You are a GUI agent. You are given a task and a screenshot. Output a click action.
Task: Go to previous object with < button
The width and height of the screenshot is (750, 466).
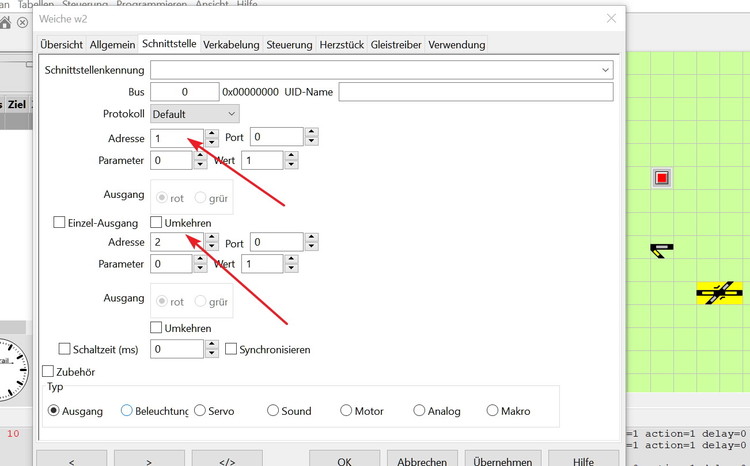pos(71,459)
